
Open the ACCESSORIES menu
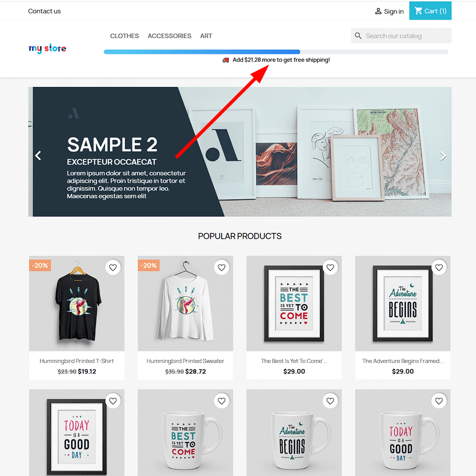click(x=169, y=36)
